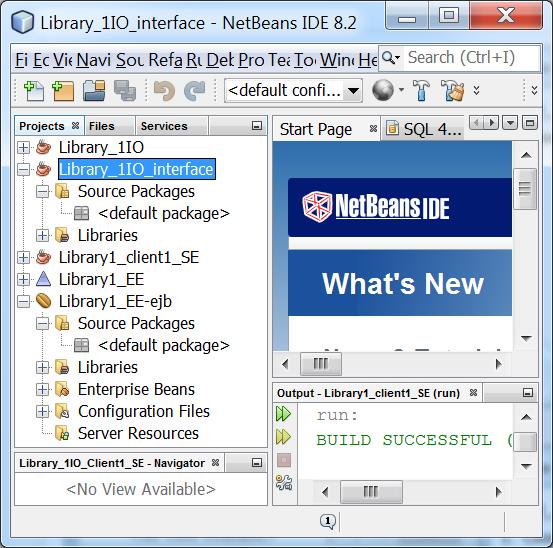553x548 pixels.
Task: Expand Libraries under Library_1IO_interface
Action: pos(42,235)
